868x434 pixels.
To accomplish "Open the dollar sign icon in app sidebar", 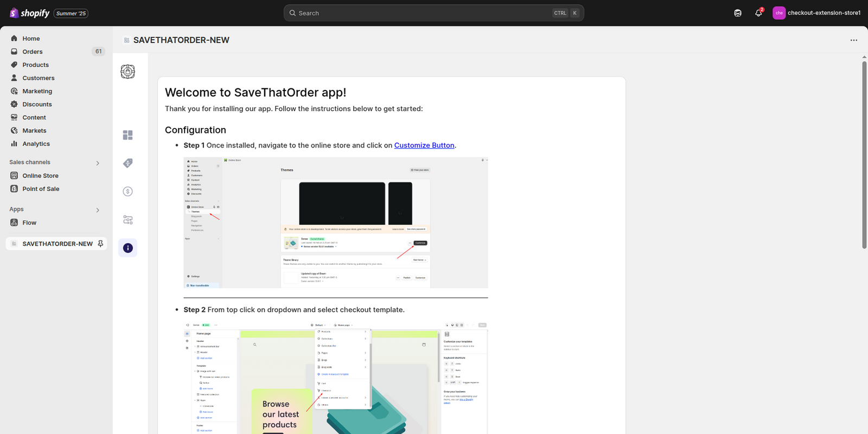I will coord(127,192).
